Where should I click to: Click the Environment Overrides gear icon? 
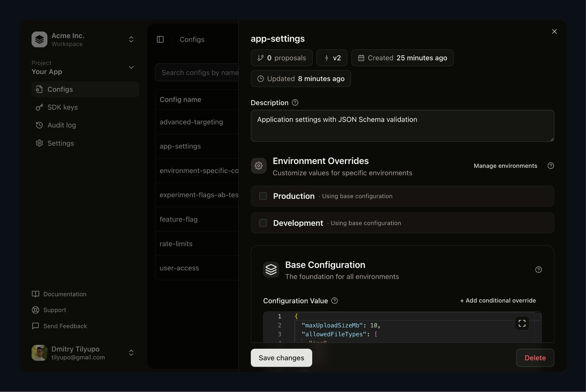coord(258,166)
